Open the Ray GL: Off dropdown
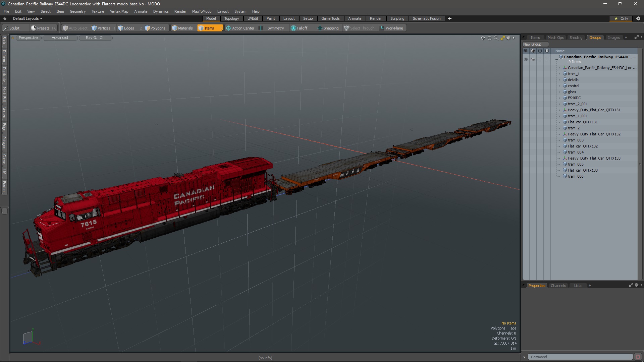The height and width of the screenshot is (362, 644). [95, 38]
